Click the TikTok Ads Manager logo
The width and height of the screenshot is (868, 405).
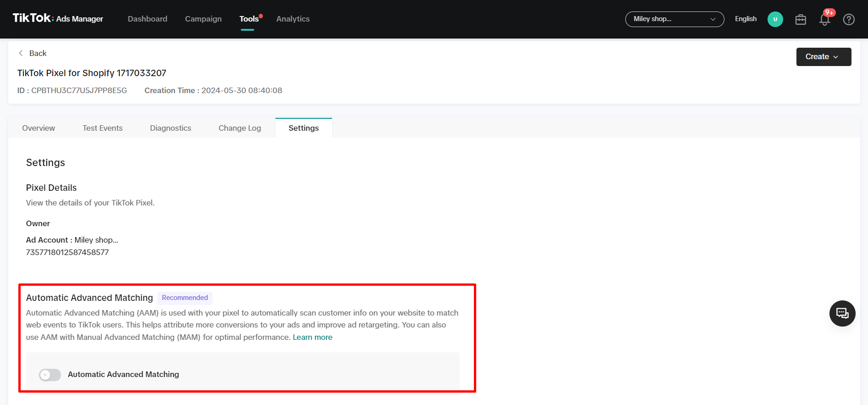tap(58, 18)
